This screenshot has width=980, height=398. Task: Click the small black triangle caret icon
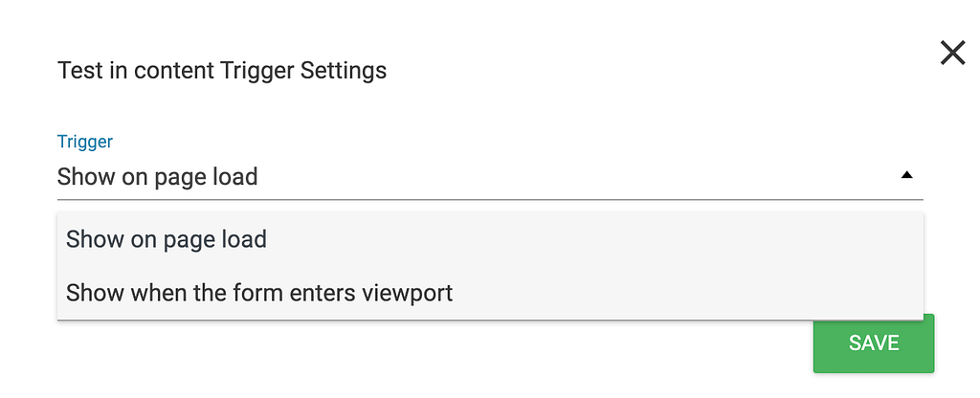tap(906, 176)
